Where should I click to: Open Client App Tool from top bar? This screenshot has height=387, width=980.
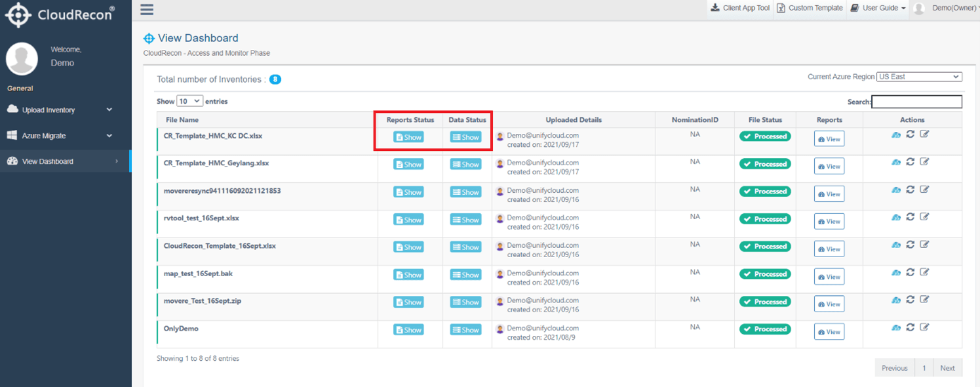740,8
